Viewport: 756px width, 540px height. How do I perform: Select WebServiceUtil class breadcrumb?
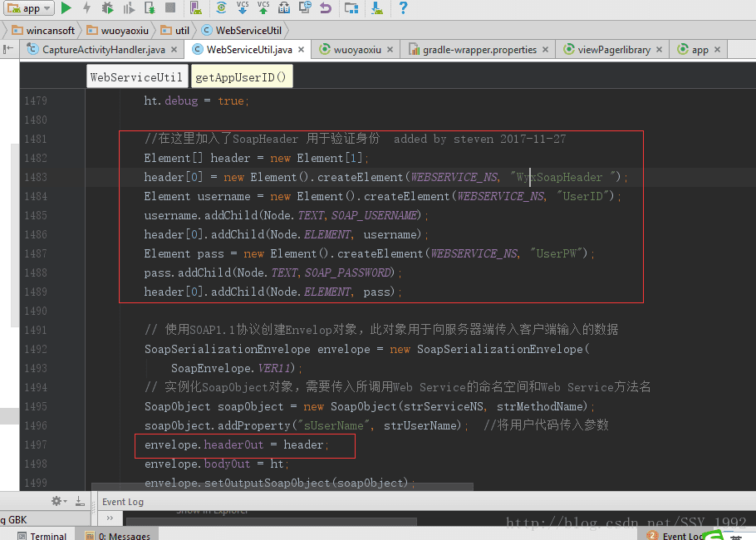tap(242, 31)
